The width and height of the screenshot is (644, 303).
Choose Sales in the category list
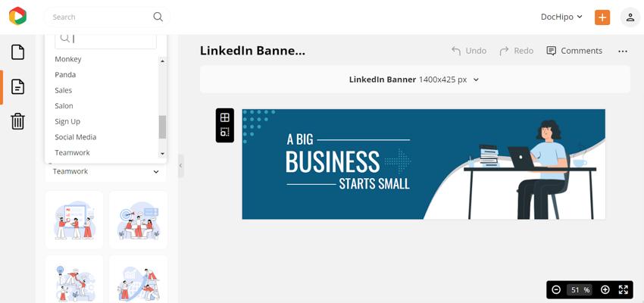(x=63, y=90)
